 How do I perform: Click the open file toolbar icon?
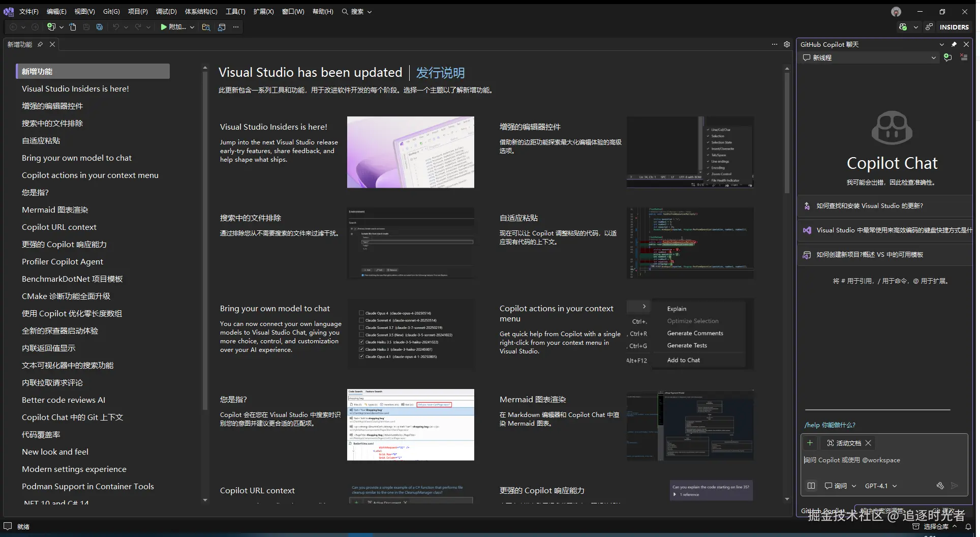(x=73, y=27)
